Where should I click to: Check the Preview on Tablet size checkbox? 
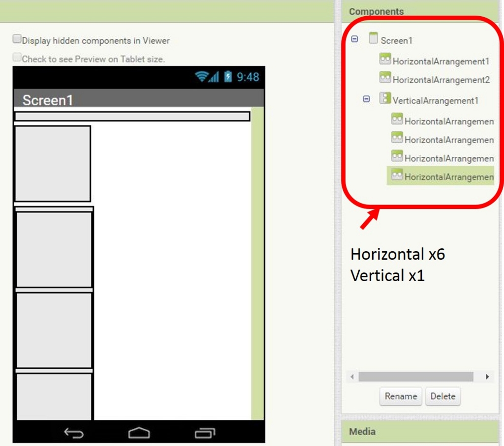(x=17, y=57)
